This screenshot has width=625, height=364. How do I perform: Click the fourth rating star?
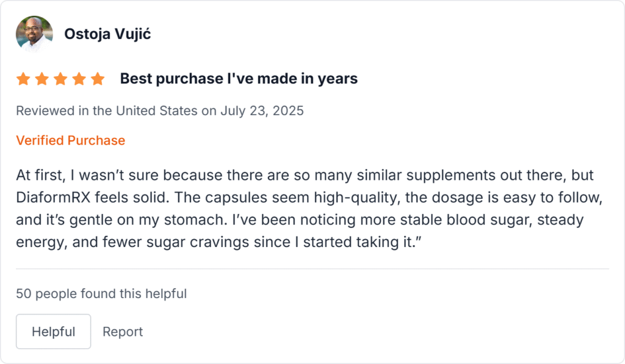pyautogui.click(x=79, y=79)
